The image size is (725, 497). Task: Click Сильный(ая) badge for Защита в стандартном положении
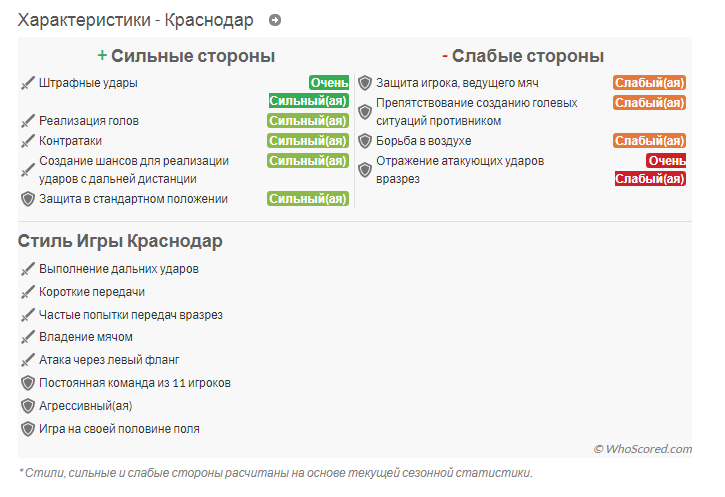308,199
